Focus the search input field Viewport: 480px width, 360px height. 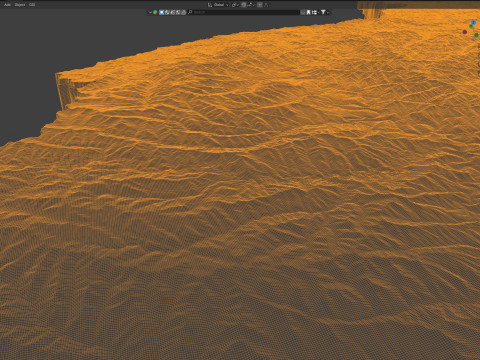[x=245, y=12]
